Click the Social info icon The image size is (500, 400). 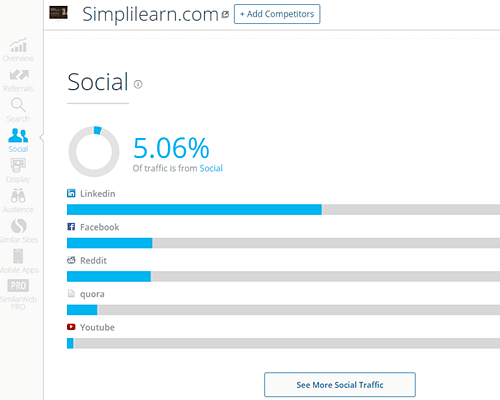coord(138,84)
